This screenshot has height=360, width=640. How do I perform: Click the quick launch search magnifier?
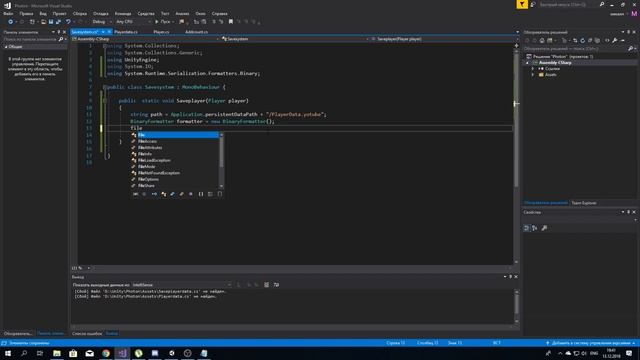(602, 4)
